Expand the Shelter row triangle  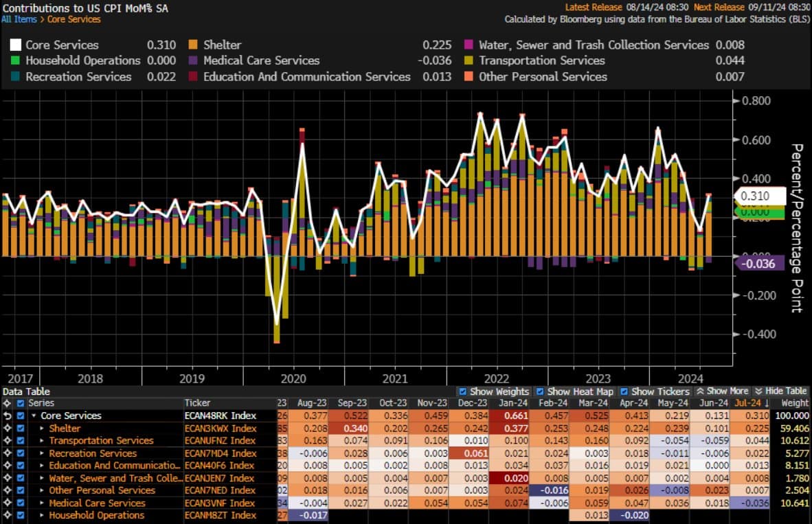tap(42, 429)
